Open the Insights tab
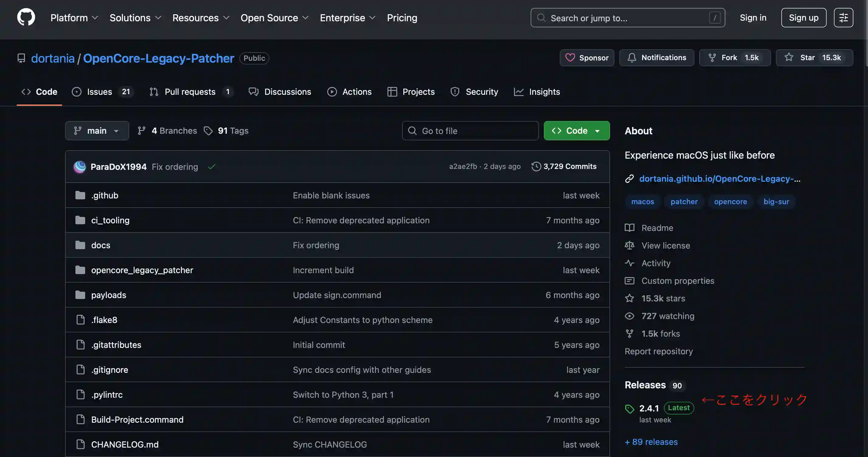The image size is (868, 457). 537,91
